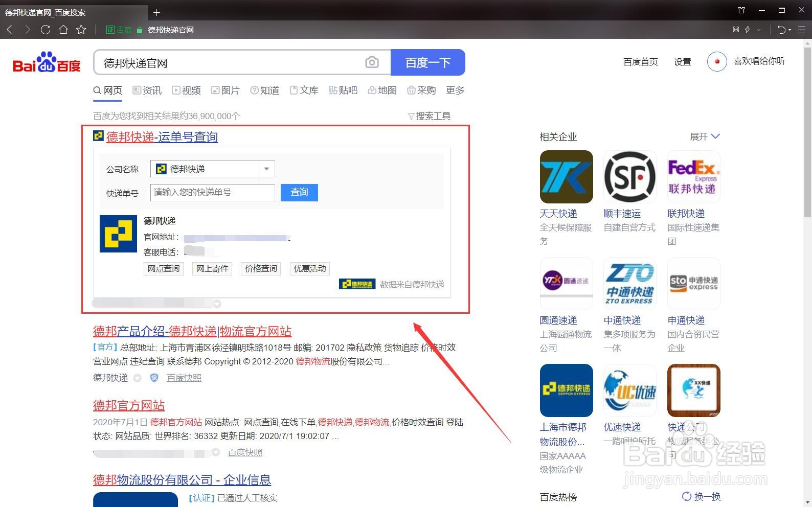The image size is (812, 507).
Task: Bookmark page with star icon
Action: (81, 30)
